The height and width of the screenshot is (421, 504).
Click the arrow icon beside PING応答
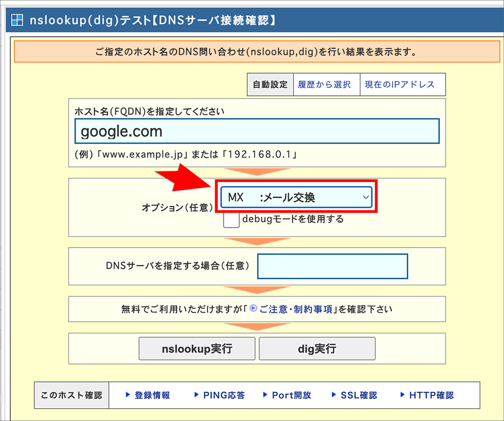(x=196, y=395)
